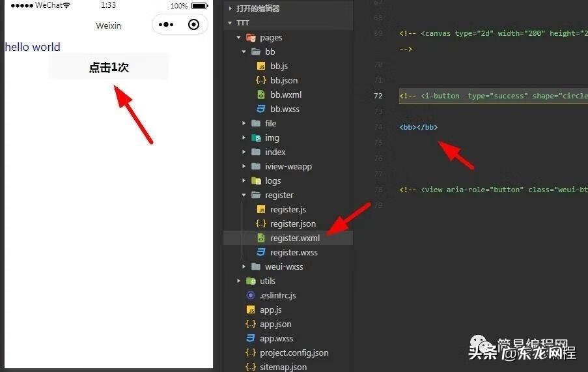Screen dimensions: 588x372
Task: Click the hello world text in preview
Action: (x=33, y=47)
